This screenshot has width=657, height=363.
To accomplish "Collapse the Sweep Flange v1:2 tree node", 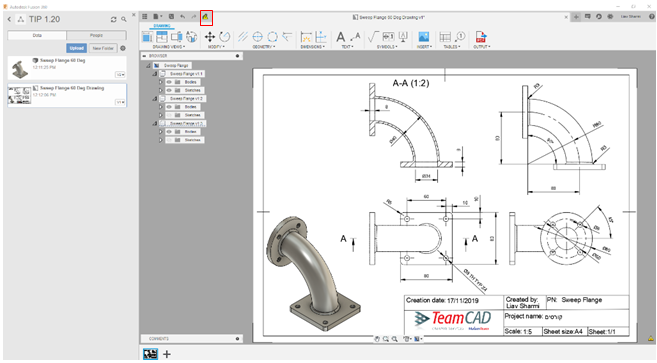I will (x=154, y=99).
